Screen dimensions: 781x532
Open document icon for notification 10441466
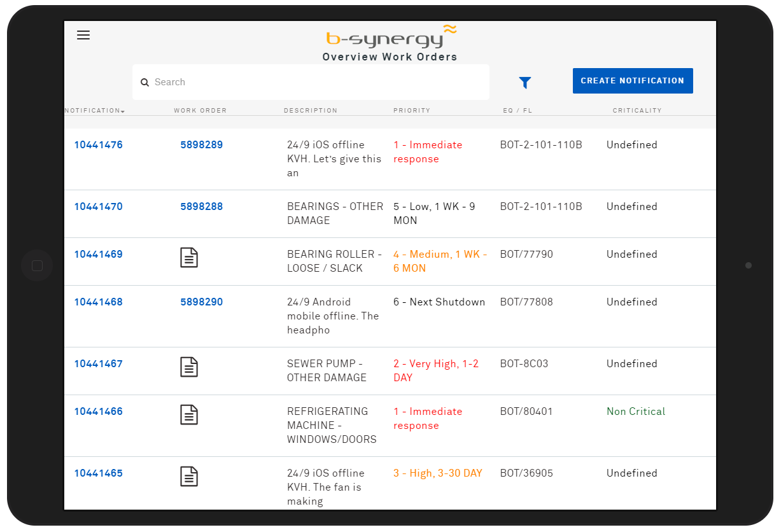(x=189, y=414)
